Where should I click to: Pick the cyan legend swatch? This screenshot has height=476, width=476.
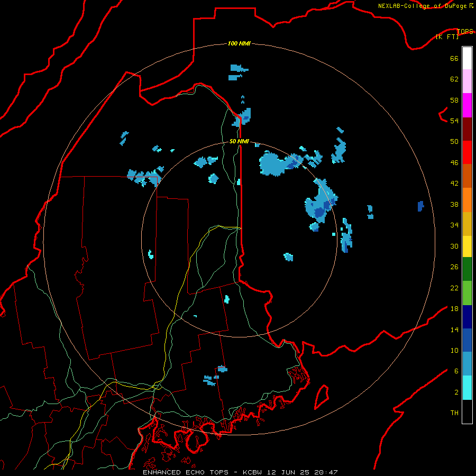(x=467, y=388)
